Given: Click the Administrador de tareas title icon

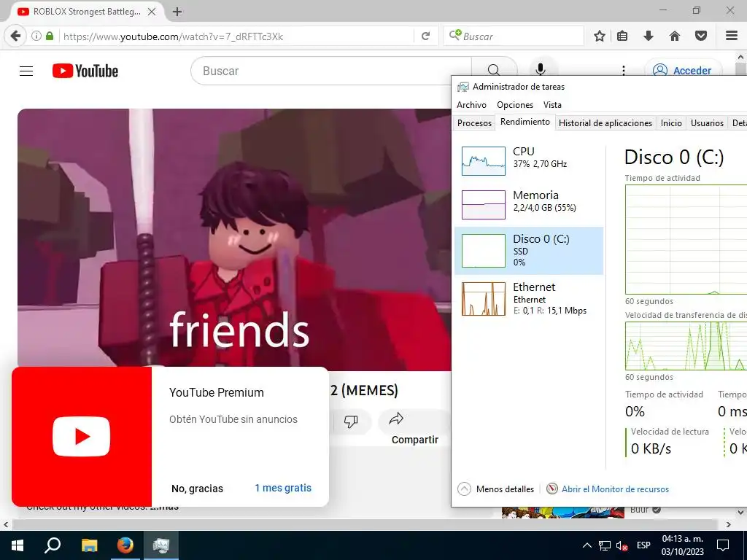Looking at the screenshot, I should (462, 87).
